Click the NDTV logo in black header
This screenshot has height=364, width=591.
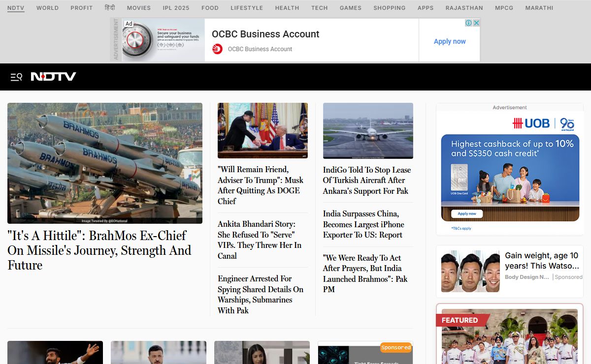coord(53,77)
